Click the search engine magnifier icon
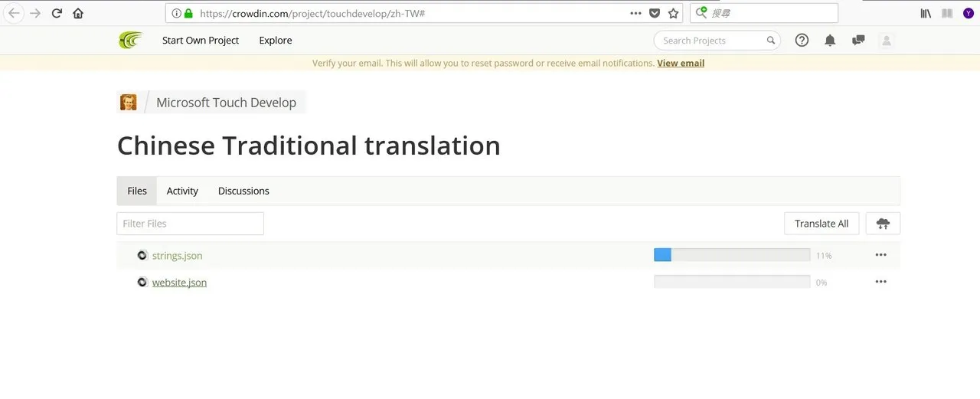Viewport: 980px width, 399px height. (x=701, y=13)
